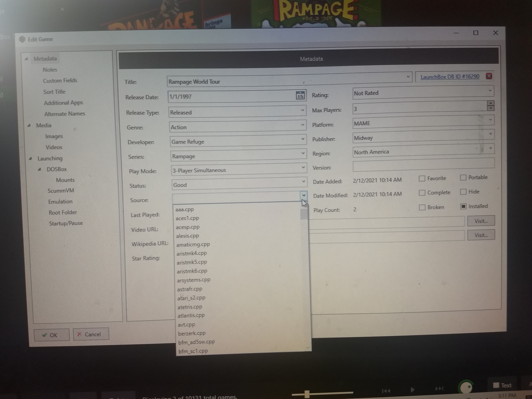Open the Play Mode dropdown
The width and height of the screenshot is (532, 399).
click(303, 167)
